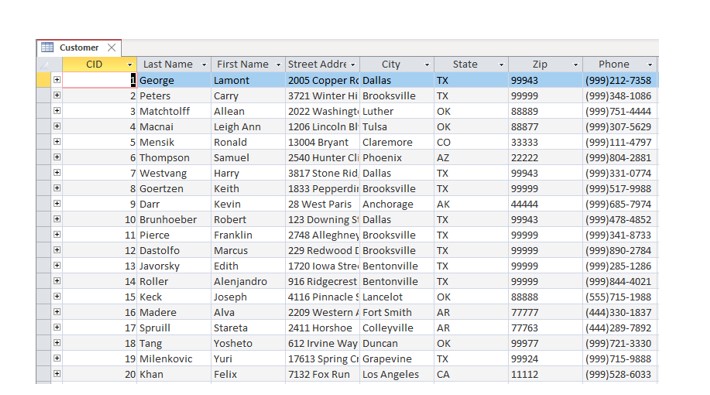Image resolution: width=710 pixels, height=395 pixels.
Task: Click the city cell 'Anchorage'
Action: point(397,204)
